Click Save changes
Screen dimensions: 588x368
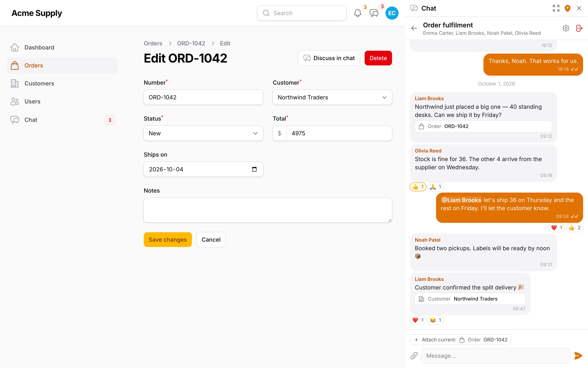[168, 239]
